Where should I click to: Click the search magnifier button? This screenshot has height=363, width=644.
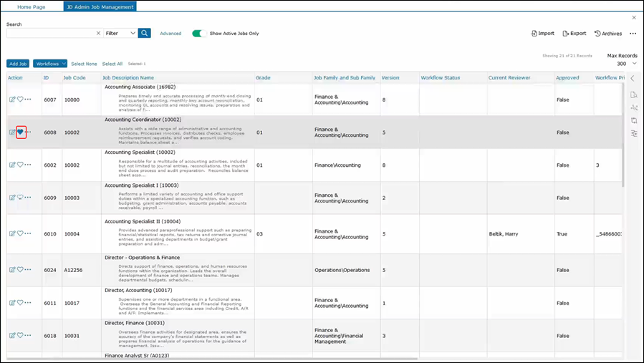tap(145, 33)
